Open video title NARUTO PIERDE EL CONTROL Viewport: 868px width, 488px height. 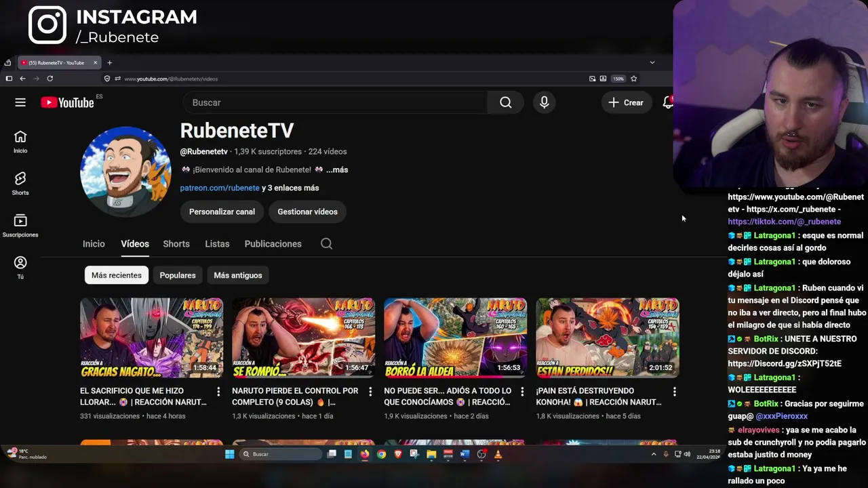(295, 396)
